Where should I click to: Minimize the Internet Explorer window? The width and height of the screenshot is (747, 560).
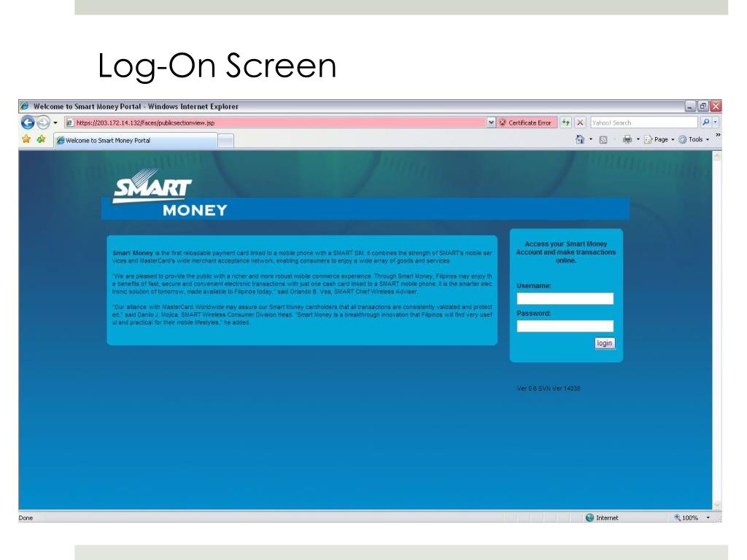coord(691,106)
